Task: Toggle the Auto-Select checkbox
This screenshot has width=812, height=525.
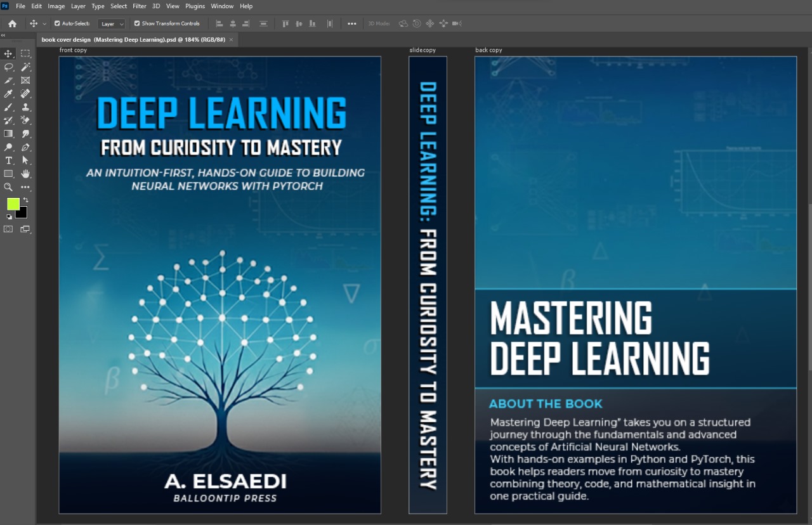Action: 57,23
